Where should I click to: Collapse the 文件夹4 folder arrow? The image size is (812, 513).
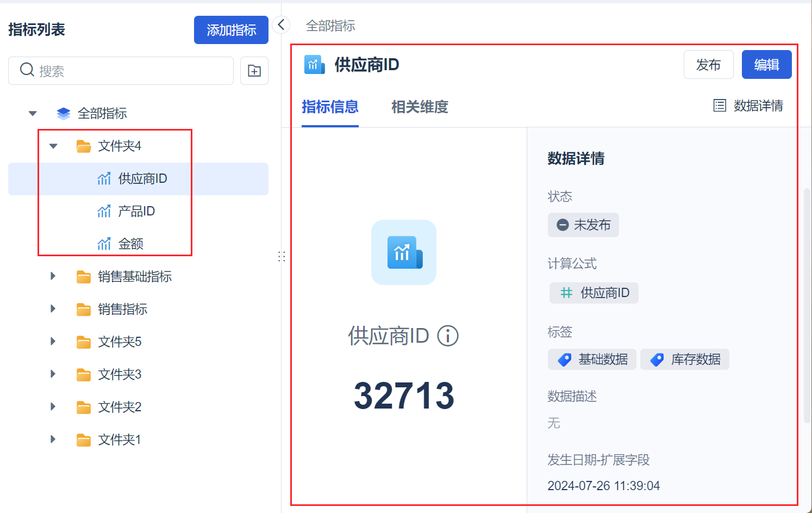(53, 146)
